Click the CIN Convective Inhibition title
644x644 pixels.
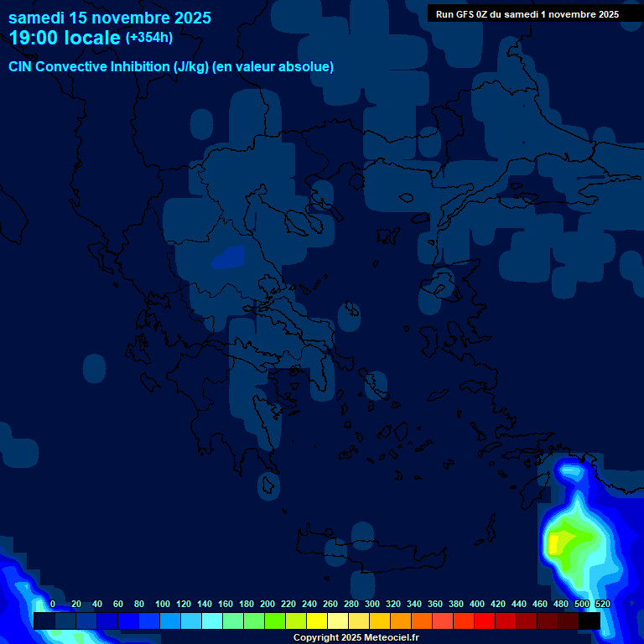(171, 66)
